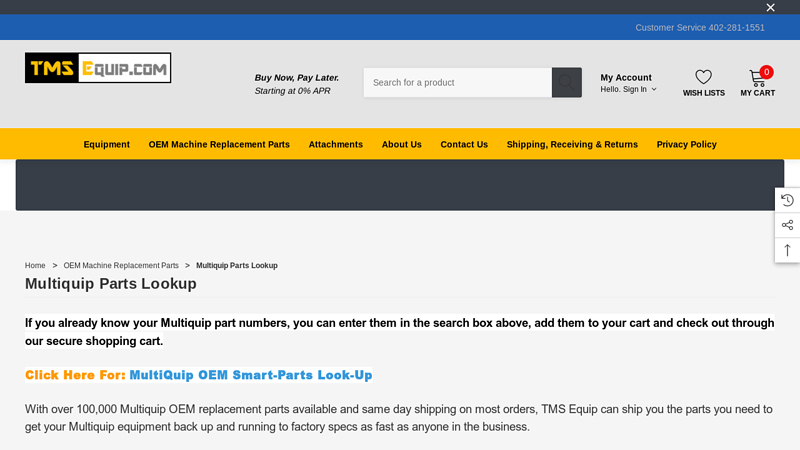Open Shipping, Receiving & Returns page

click(572, 144)
